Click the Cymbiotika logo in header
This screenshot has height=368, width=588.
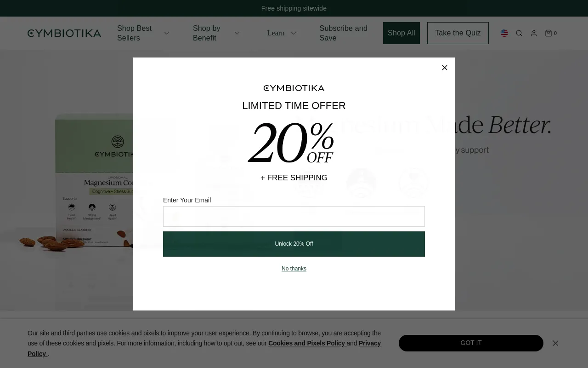(x=64, y=33)
